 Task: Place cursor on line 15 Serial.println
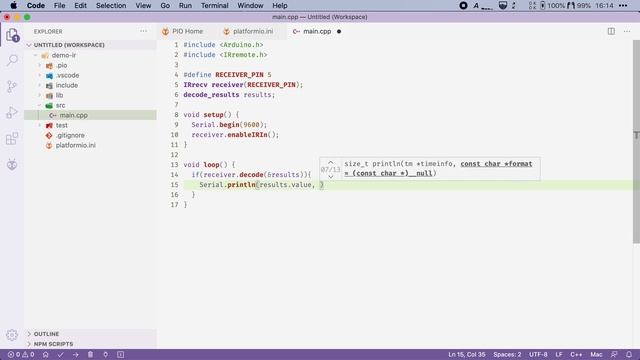(x=227, y=185)
